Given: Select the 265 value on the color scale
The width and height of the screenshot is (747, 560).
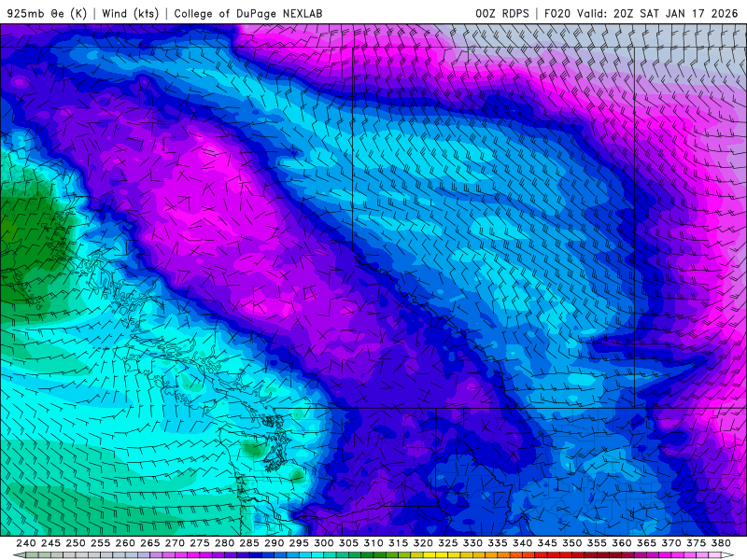Looking at the screenshot, I should point(150,543).
